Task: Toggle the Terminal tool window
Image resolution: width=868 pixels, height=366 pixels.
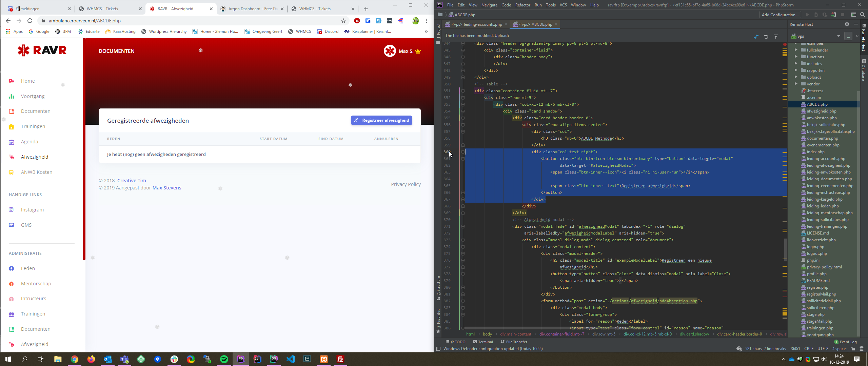Action: (x=483, y=342)
